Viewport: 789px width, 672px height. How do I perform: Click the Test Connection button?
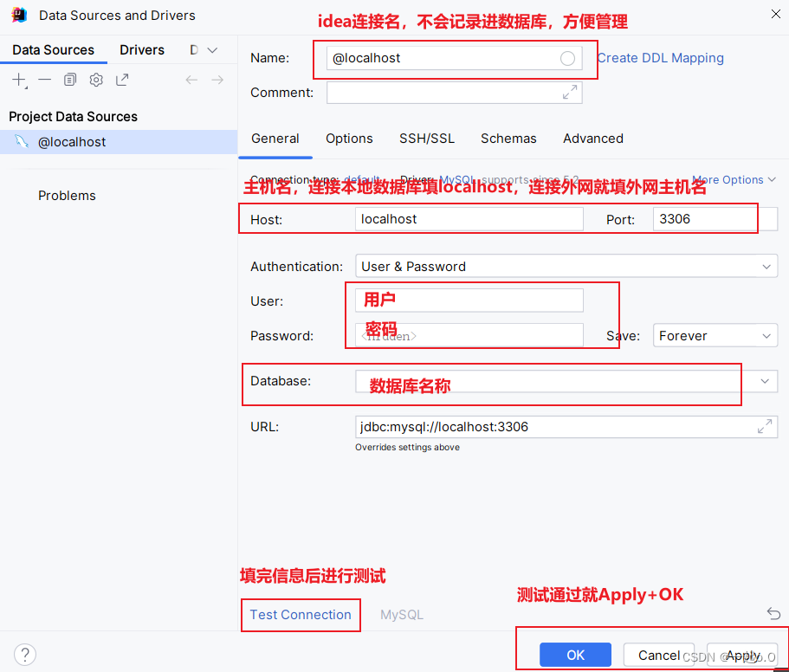301,614
